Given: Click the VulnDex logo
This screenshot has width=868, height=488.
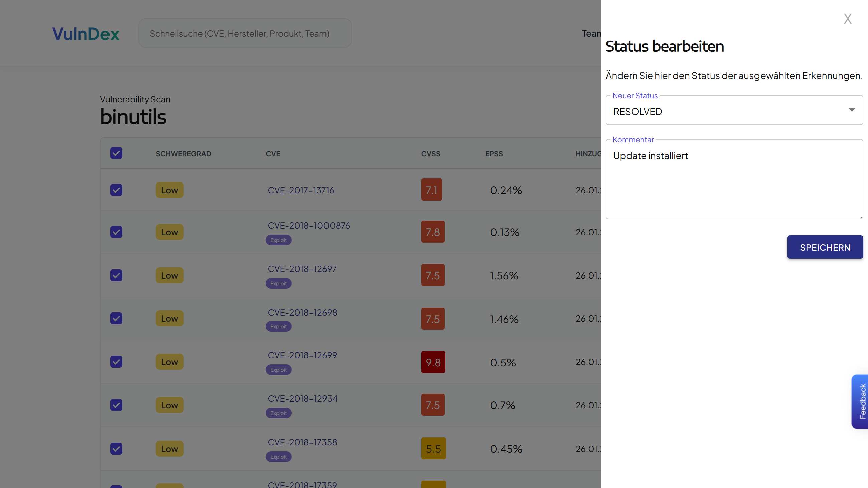Looking at the screenshot, I should click(85, 34).
